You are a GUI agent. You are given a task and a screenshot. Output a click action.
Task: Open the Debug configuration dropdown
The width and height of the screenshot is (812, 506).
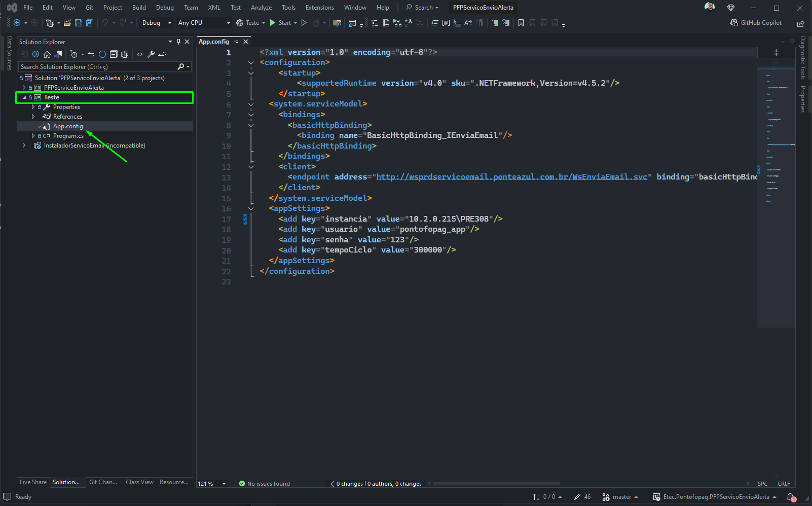coord(157,23)
